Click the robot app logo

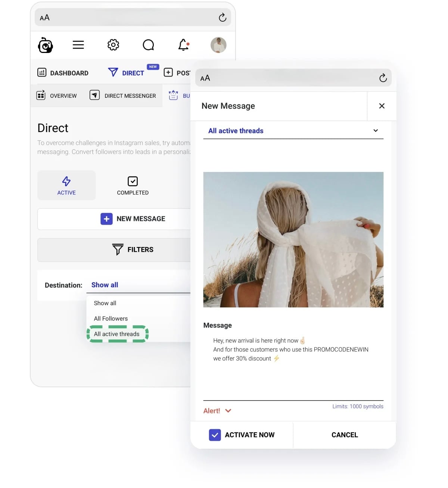tap(46, 45)
